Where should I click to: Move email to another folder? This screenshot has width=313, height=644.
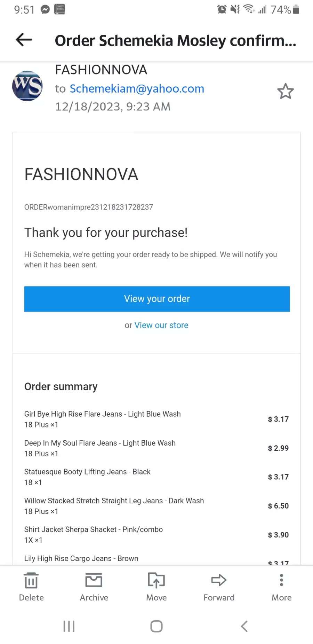coord(156,587)
